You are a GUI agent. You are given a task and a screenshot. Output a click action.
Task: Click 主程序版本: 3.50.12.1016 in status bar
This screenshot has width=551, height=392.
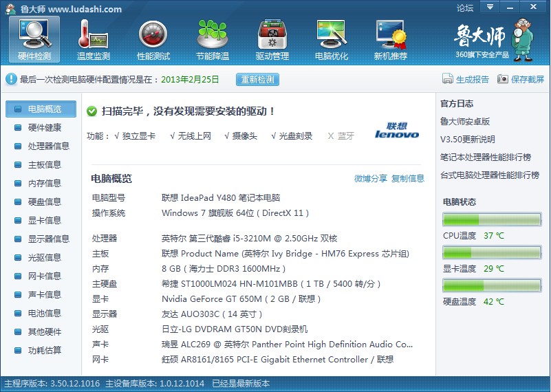click(52, 383)
